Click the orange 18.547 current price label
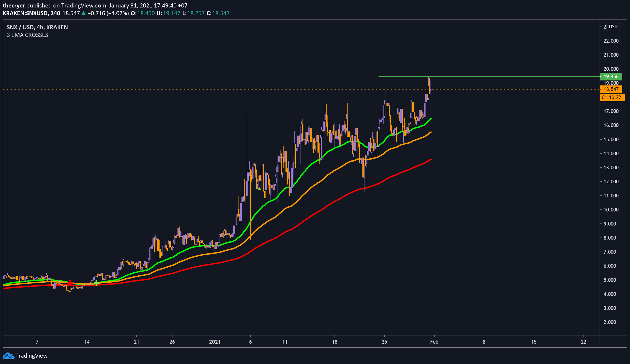This screenshot has width=630, height=364. tap(611, 89)
